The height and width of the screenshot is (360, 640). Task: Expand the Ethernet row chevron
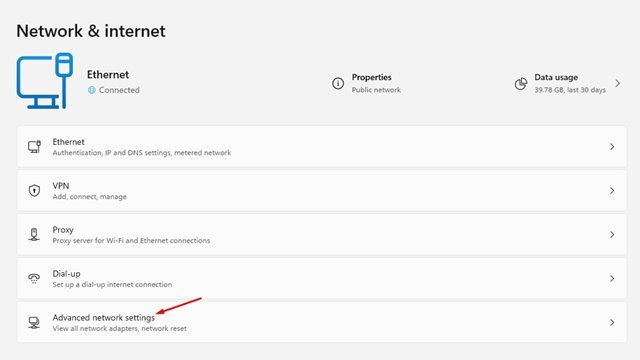coord(612,147)
